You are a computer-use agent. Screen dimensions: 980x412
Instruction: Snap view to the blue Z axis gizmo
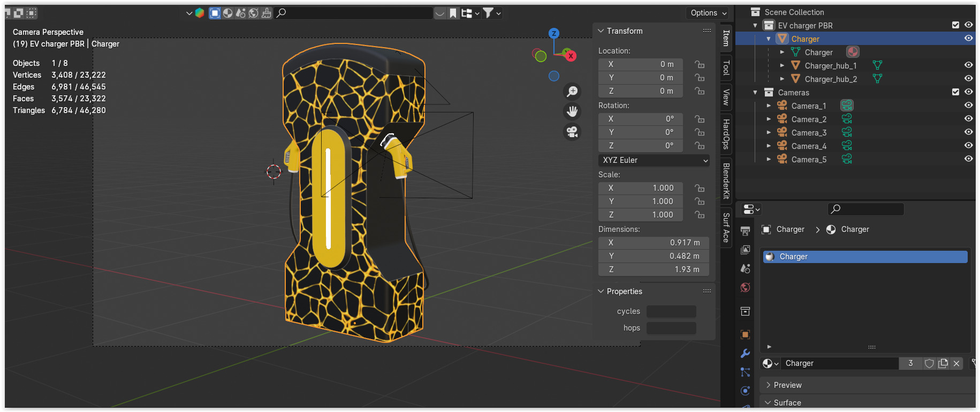(554, 33)
